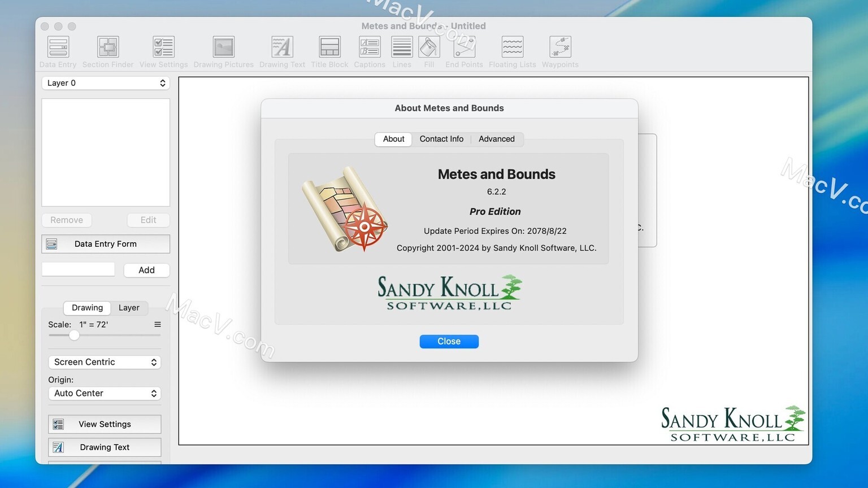868x488 pixels.
Task: Select the Drawing tab in sidebar
Action: click(87, 308)
